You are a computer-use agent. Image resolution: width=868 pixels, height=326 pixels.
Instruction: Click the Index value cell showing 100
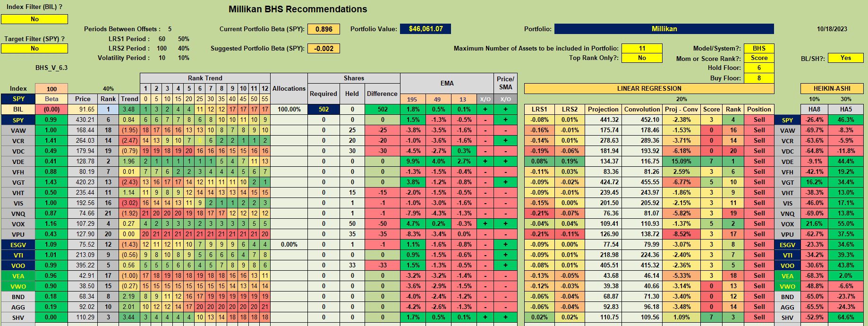click(x=52, y=89)
